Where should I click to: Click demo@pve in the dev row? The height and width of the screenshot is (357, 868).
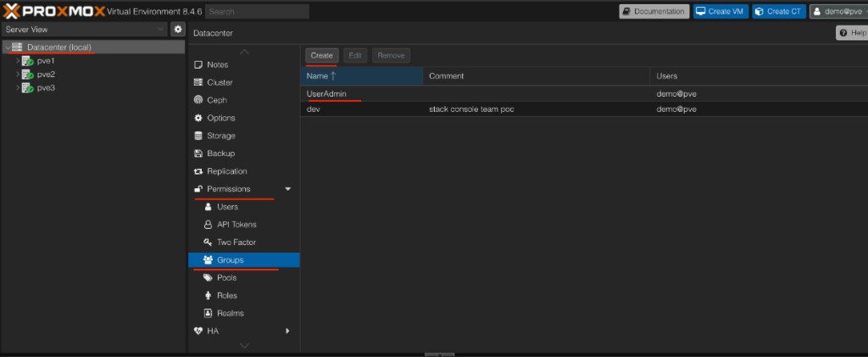click(676, 109)
